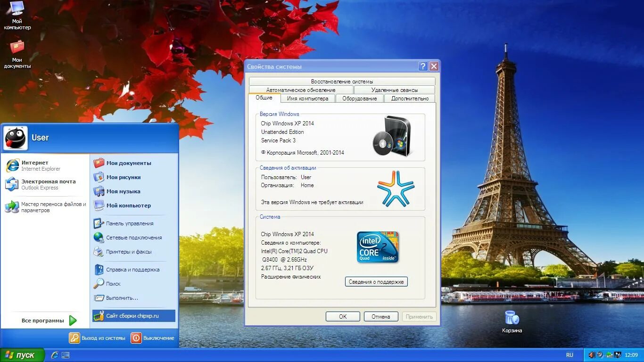Open Принтеры и факсы in Start menu
This screenshot has width=644, height=362.
tap(133, 252)
